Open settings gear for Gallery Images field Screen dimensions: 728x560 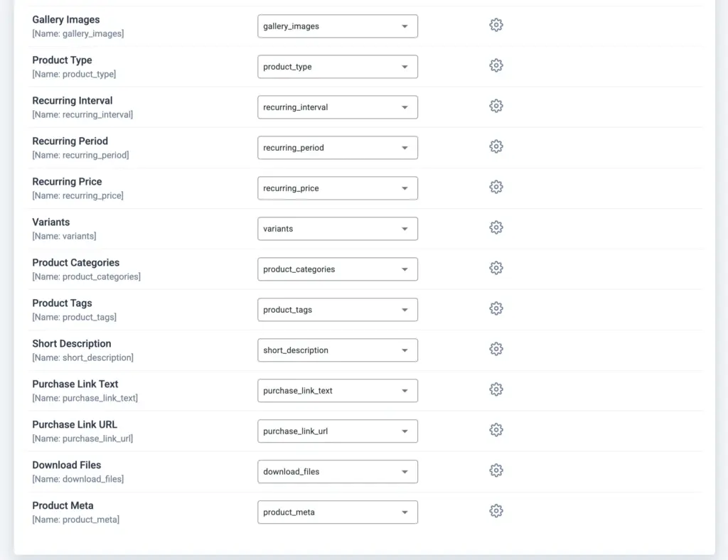496,24
